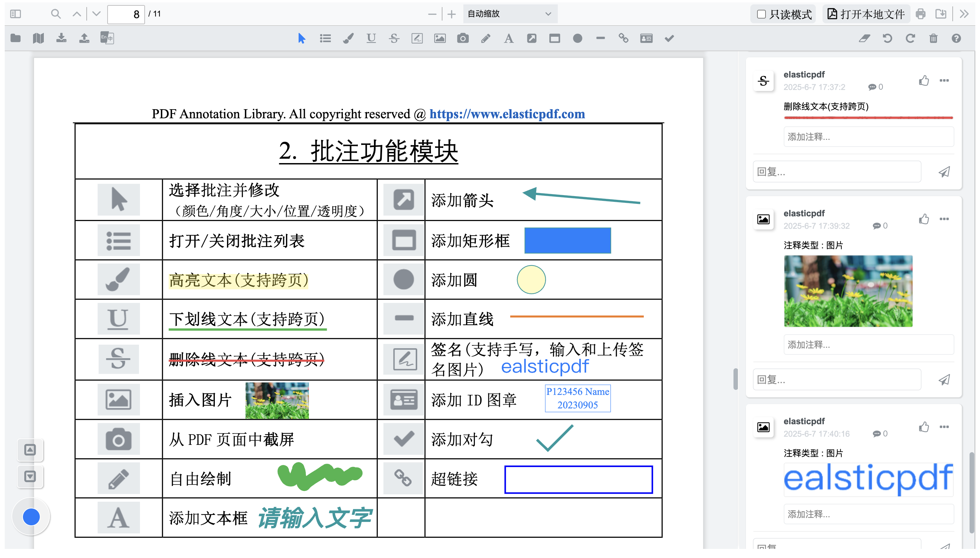The image size is (980, 558).
Task: Toggle the left sidebar panel
Action: (x=16, y=14)
